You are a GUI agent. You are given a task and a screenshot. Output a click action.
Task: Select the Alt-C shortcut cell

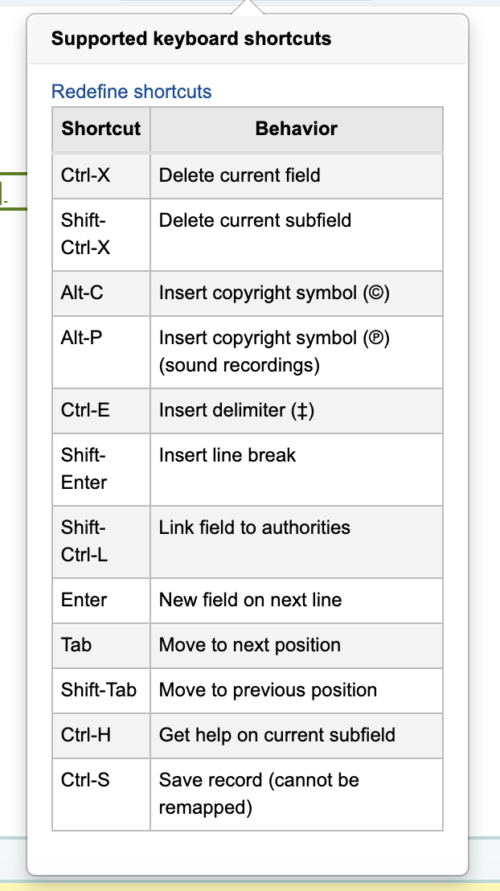101,293
